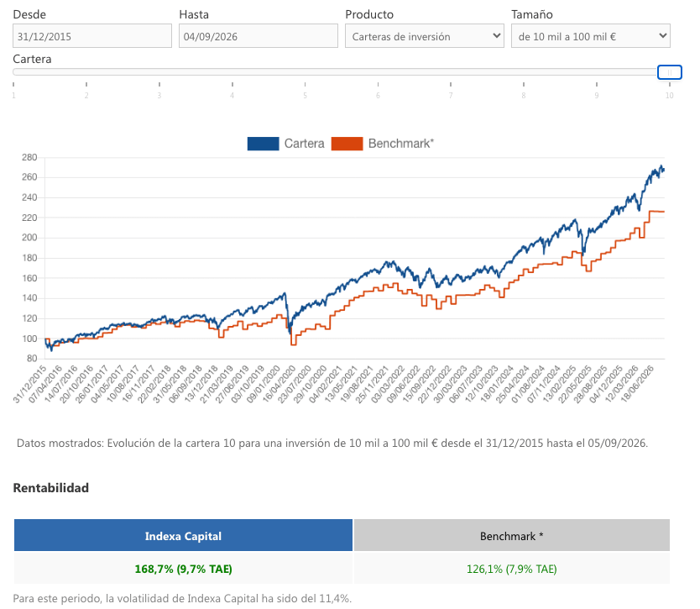Image resolution: width=700 pixels, height=609 pixels.
Task: Open the Producto dropdown Carteras de inversión
Action: [x=424, y=36]
